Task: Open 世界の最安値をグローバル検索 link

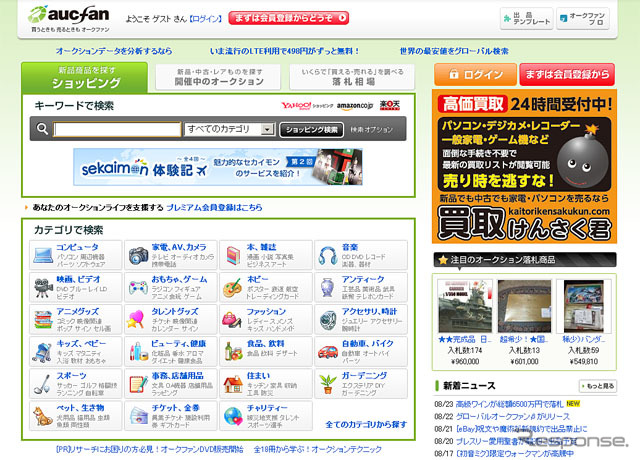Action: point(454,51)
